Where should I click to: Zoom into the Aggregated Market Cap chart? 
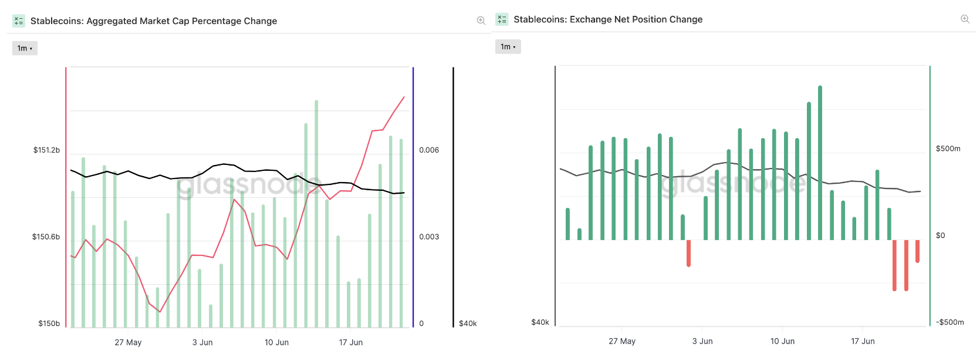pos(481,21)
